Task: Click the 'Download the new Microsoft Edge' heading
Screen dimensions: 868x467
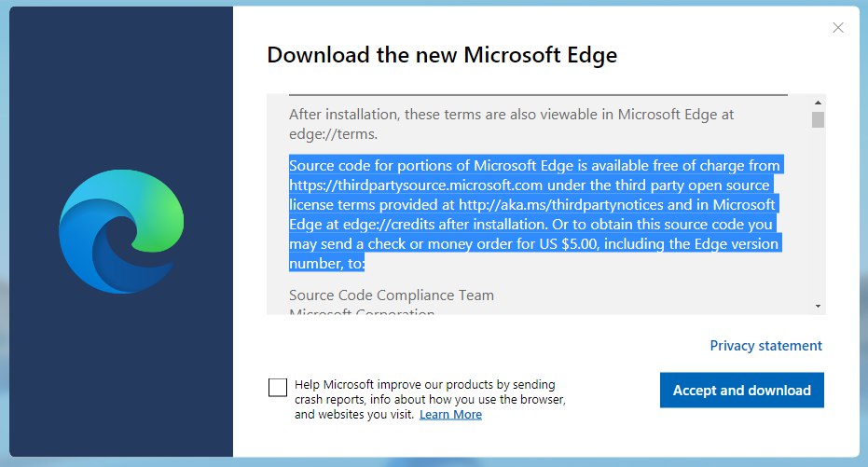Action: tap(442, 55)
